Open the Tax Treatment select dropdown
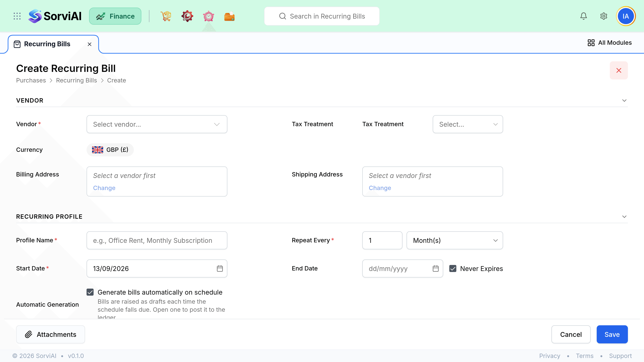The width and height of the screenshot is (644, 362). click(x=468, y=124)
